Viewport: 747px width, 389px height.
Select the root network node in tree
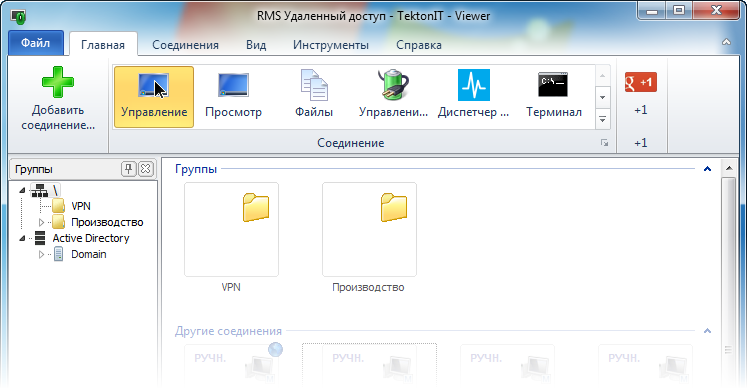tap(44, 190)
